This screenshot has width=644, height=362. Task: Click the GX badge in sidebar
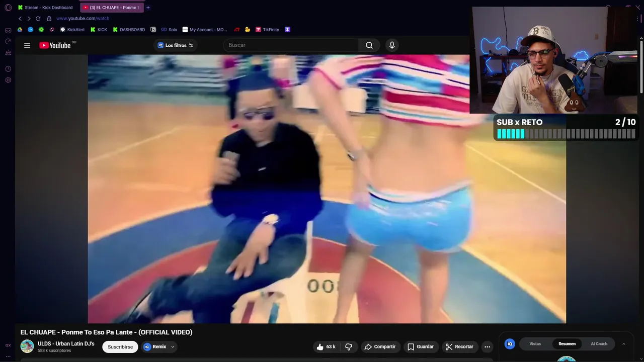point(8,345)
